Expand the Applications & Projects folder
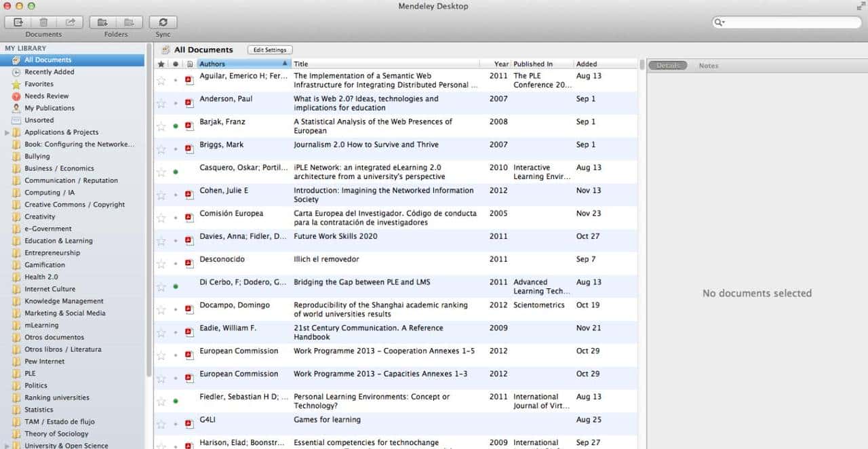 coord(7,132)
